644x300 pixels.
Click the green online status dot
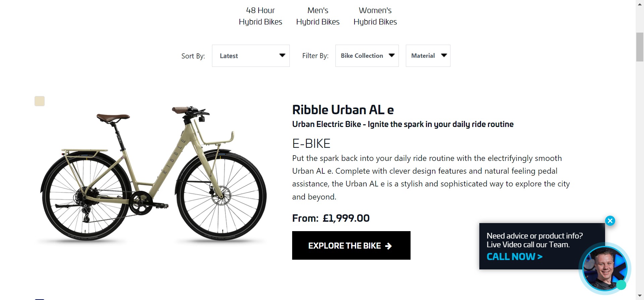(x=621, y=285)
